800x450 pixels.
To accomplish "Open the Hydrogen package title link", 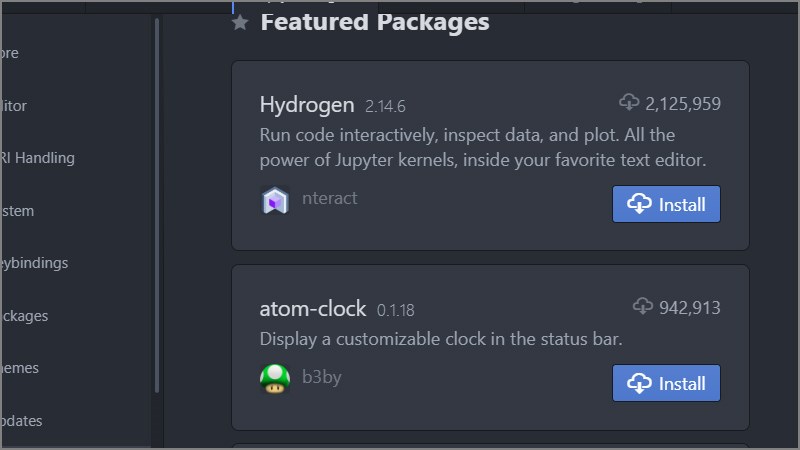I will point(306,104).
